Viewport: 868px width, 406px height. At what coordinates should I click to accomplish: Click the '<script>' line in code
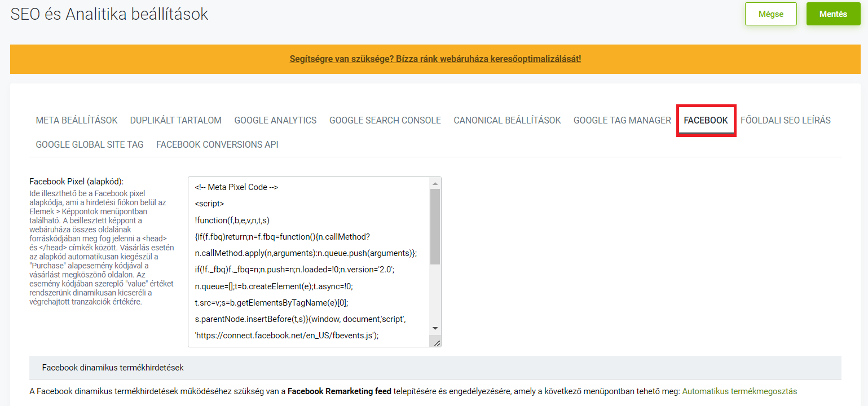tap(209, 204)
